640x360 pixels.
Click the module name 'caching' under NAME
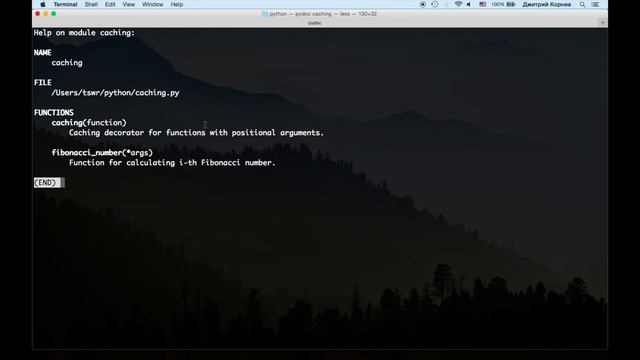(67, 62)
